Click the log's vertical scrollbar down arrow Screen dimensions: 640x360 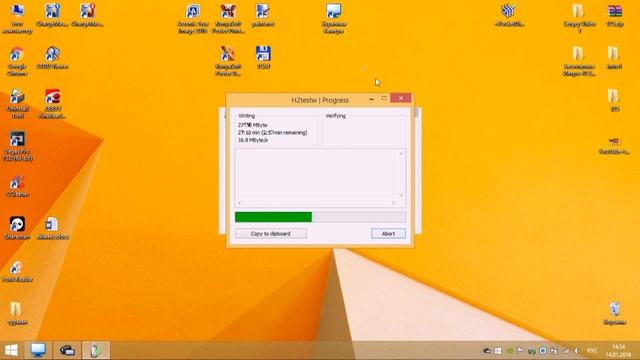(x=401, y=196)
